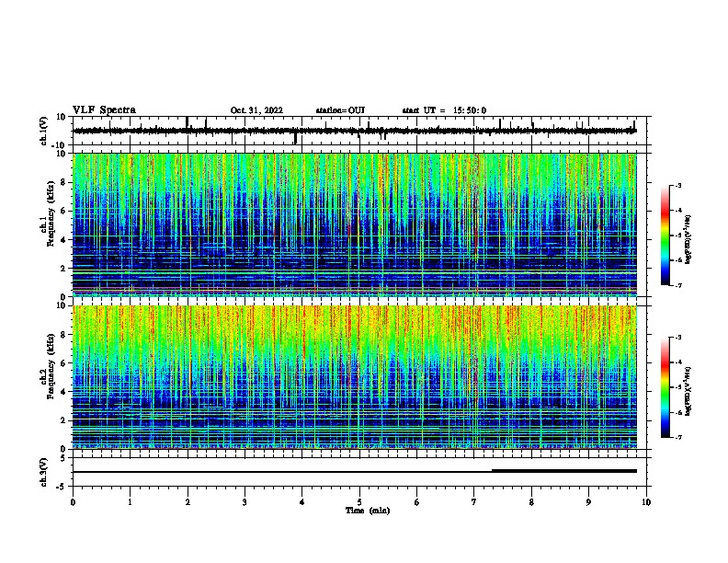Click the "Time (min)" axis title
The width and height of the screenshot is (728, 563).
[x=368, y=511]
